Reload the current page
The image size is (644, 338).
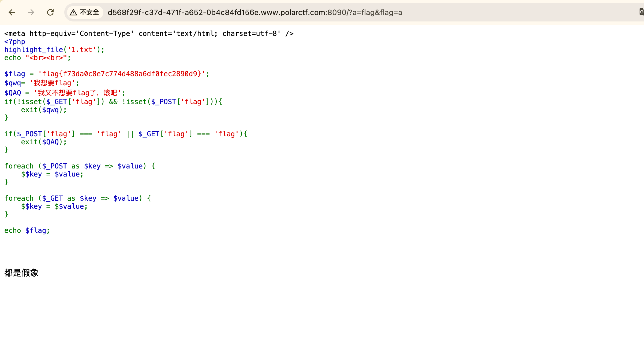click(50, 12)
